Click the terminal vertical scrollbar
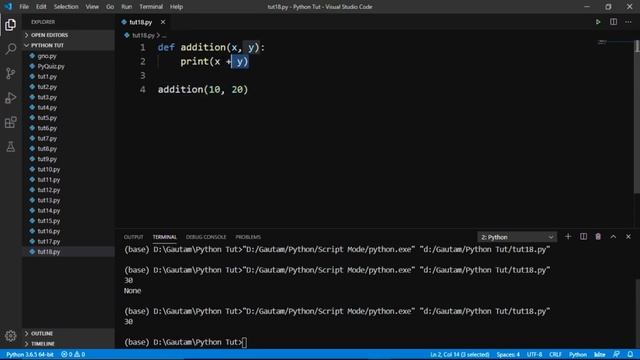Screen dimensions: 640x360 point(637,312)
